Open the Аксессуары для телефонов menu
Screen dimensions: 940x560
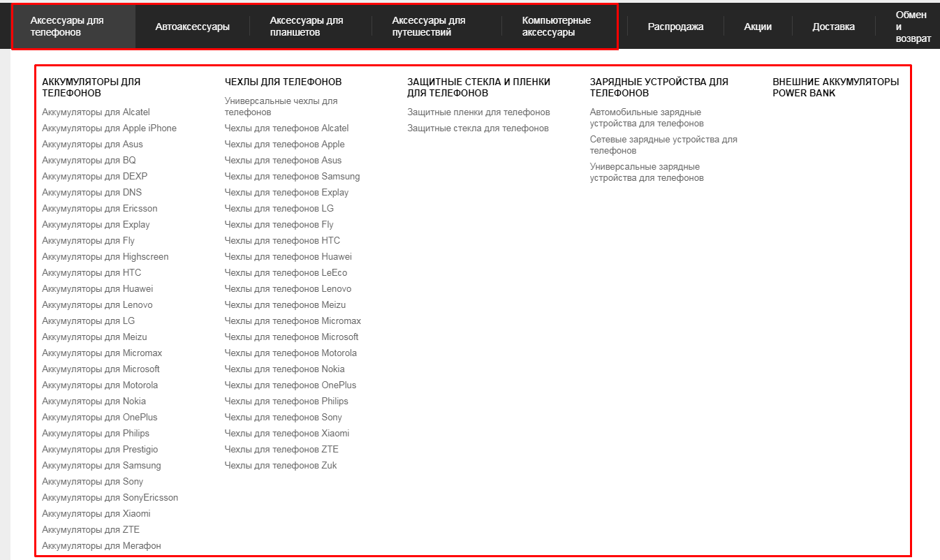pos(67,27)
